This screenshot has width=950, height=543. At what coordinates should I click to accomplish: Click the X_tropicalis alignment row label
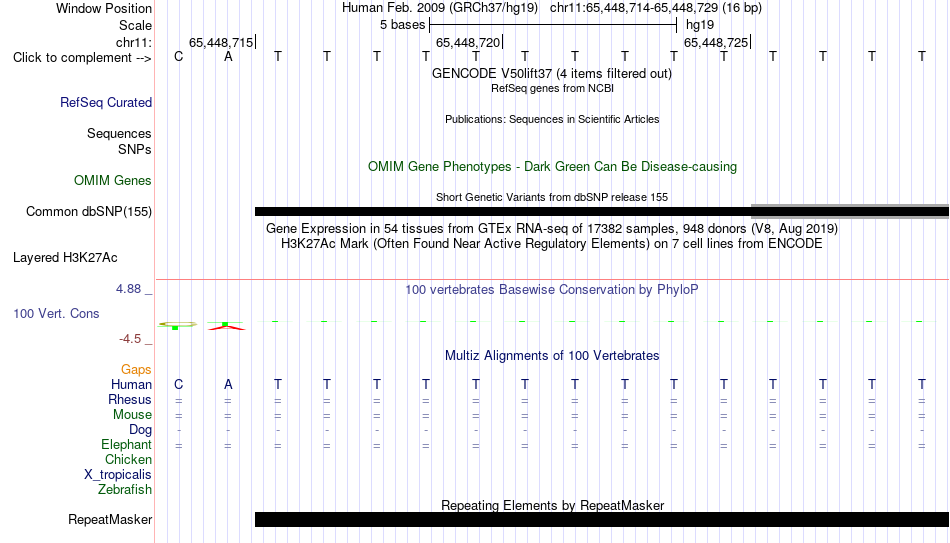[118, 475]
